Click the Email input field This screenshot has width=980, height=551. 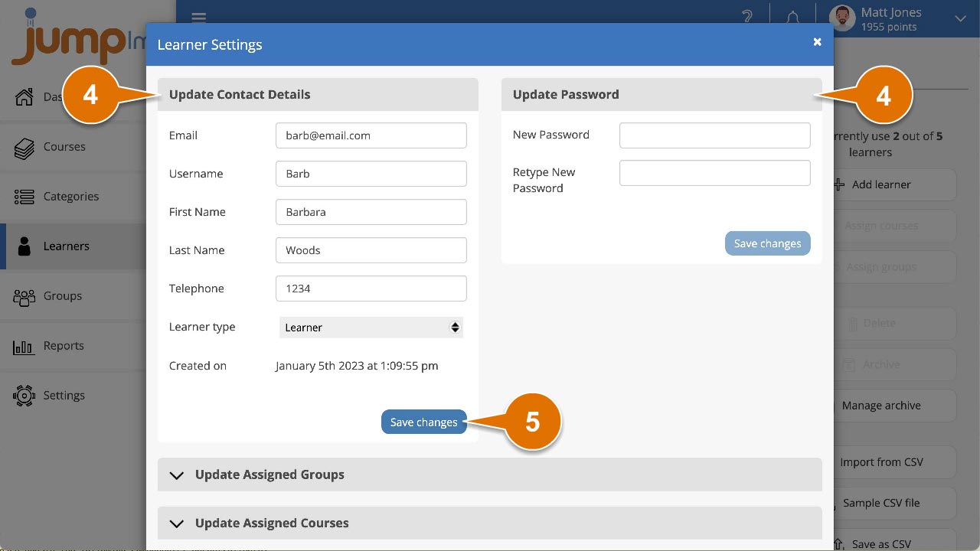(371, 135)
